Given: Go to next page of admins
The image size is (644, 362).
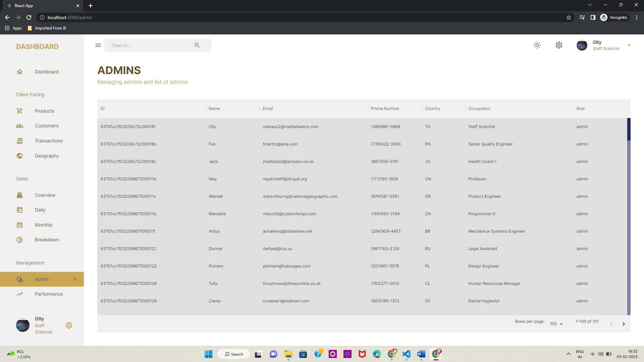Looking at the screenshot, I should click(624, 324).
